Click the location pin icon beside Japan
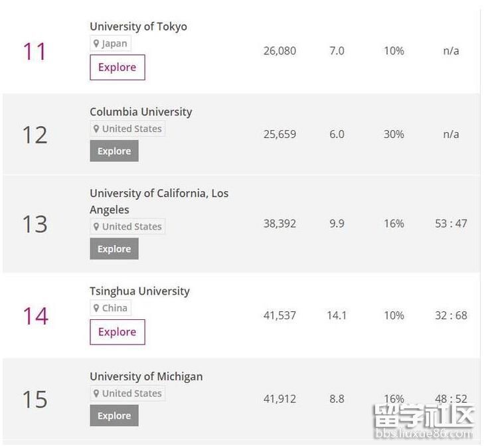The width and height of the screenshot is (484, 448). coord(96,44)
